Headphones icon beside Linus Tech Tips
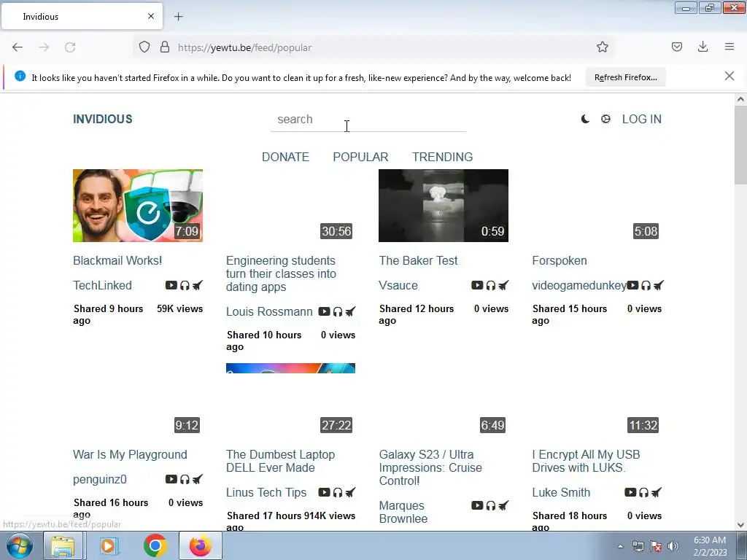 coord(338,492)
